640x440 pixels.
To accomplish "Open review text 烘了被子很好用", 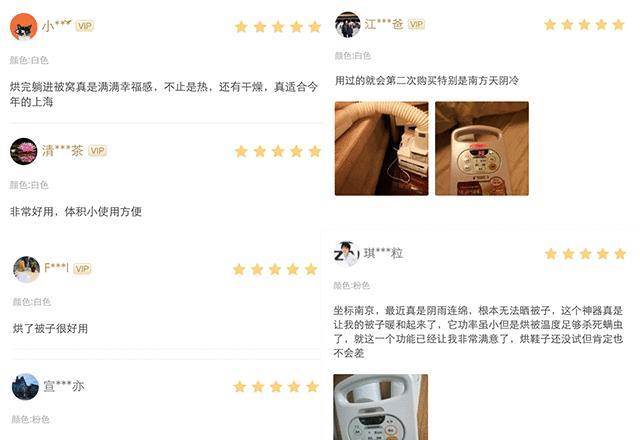I will pos(50,329).
